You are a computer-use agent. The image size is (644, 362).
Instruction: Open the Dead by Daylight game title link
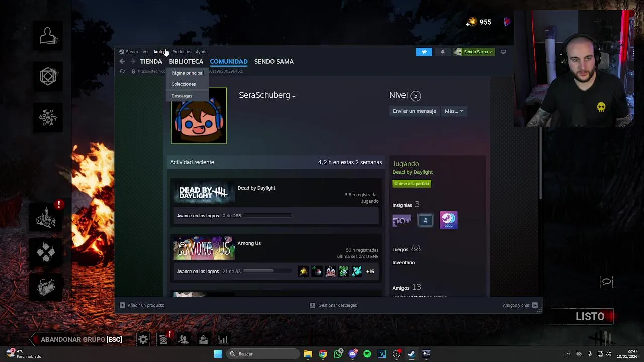point(256,188)
